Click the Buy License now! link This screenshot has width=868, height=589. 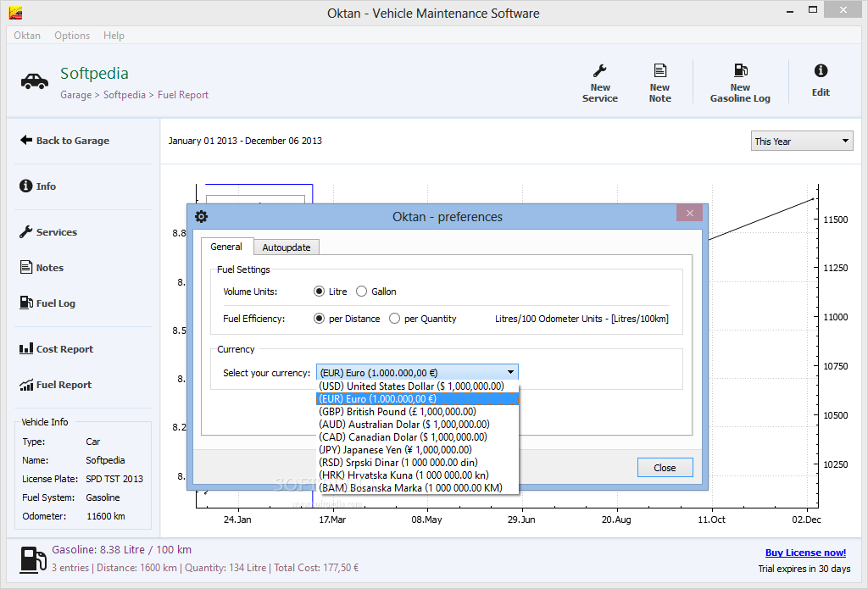(x=805, y=553)
